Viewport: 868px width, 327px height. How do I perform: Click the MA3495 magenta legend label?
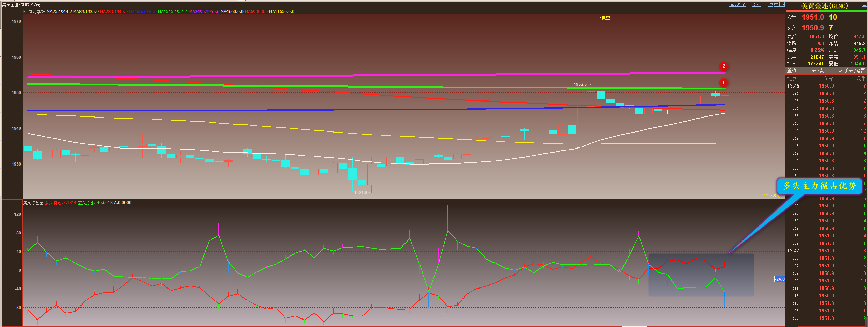click(204, 12)
